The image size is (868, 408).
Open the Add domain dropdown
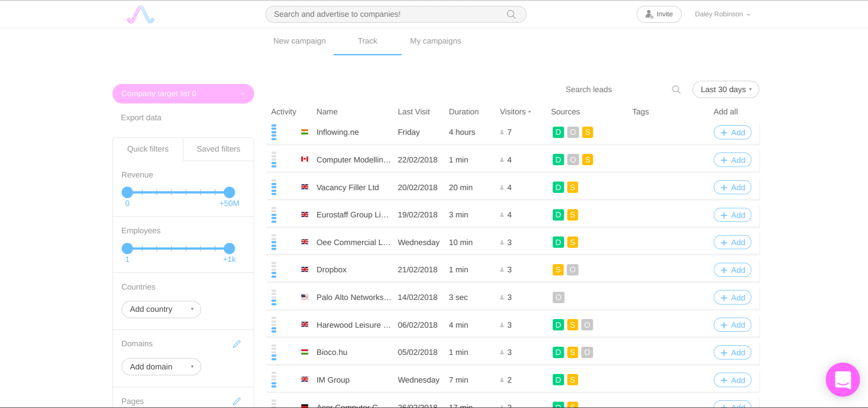click(161, 367)
